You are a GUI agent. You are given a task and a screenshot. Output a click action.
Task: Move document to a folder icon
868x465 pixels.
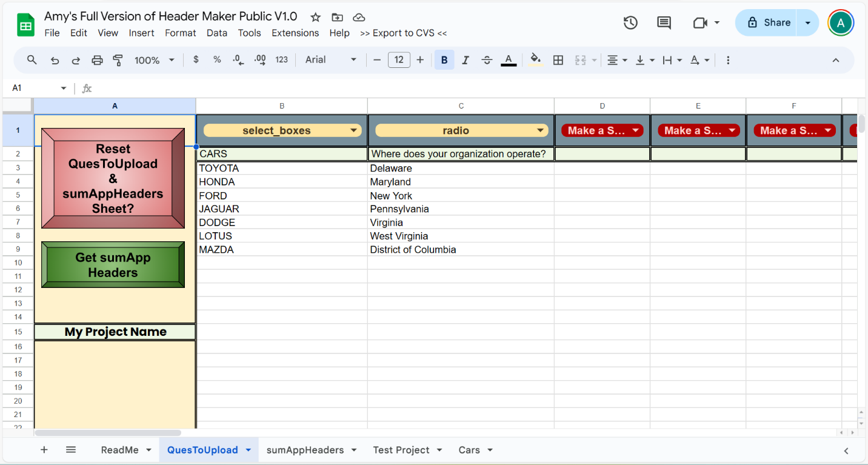click(x=337, y=18)
